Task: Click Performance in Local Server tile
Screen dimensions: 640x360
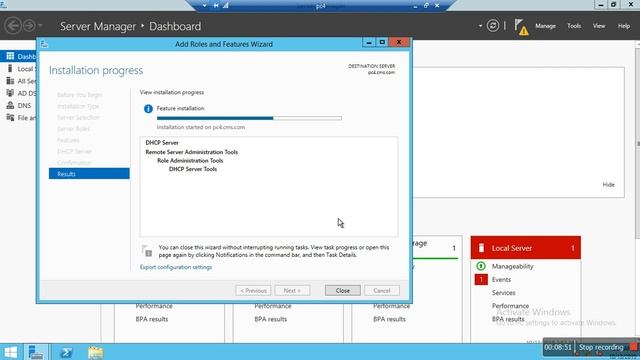Action: 510,306
